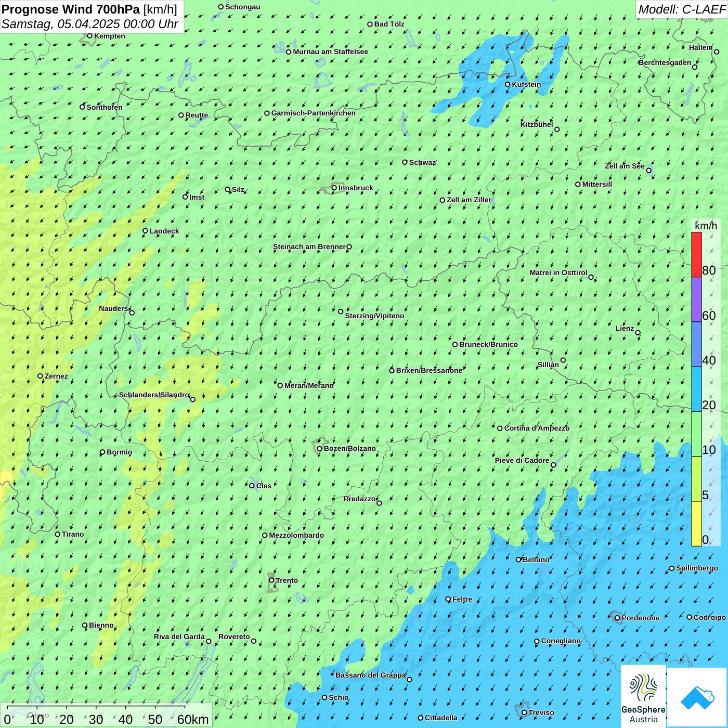This screenshot has width=728, height=728.
Task: Click the 'Conegliano' label
Action: point(561,641)
